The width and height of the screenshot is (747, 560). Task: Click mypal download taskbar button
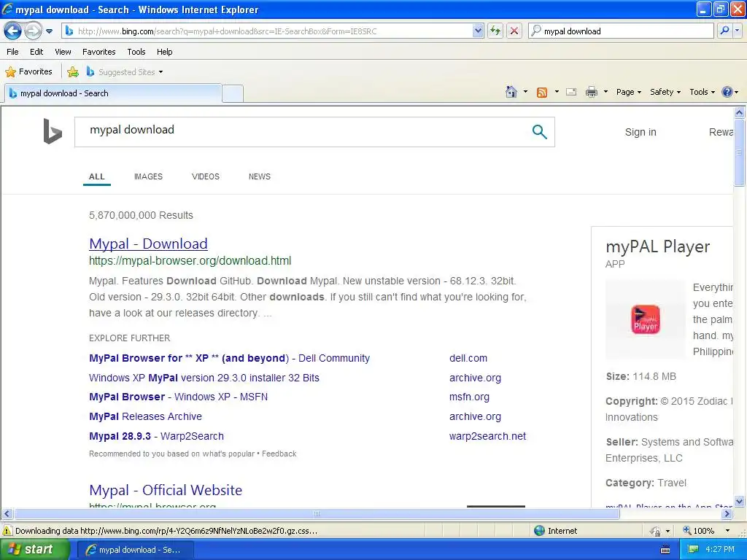click(135, 550)
